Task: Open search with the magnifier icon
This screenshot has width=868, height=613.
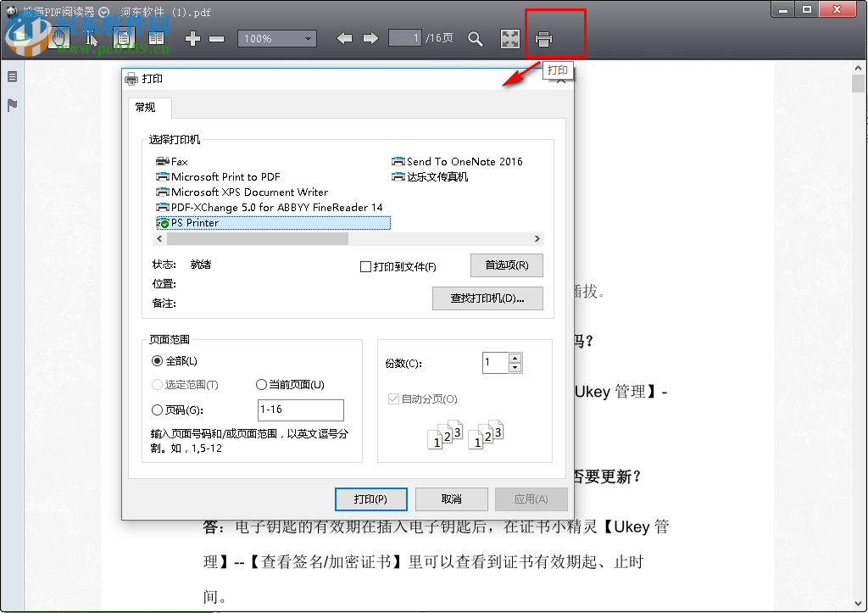Action: coord(476,37)
